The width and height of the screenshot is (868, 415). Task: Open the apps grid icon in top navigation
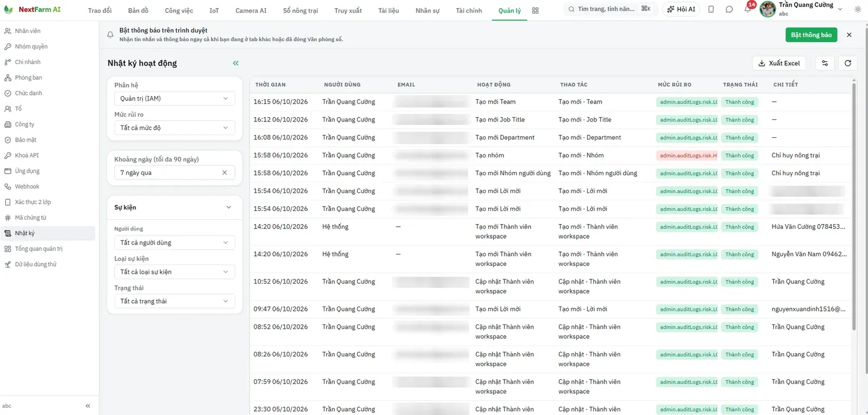(x=535, y=10)
